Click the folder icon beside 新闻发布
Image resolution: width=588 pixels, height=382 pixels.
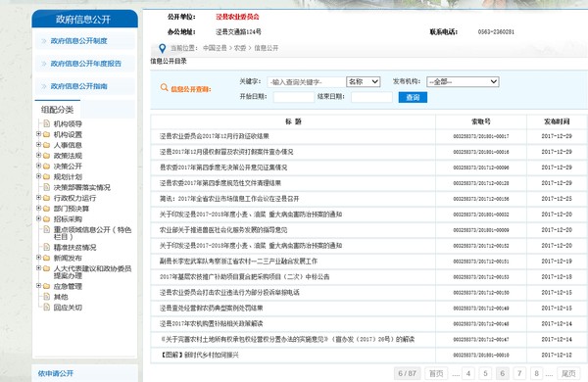pyautogui.click(x=46, y=258)
